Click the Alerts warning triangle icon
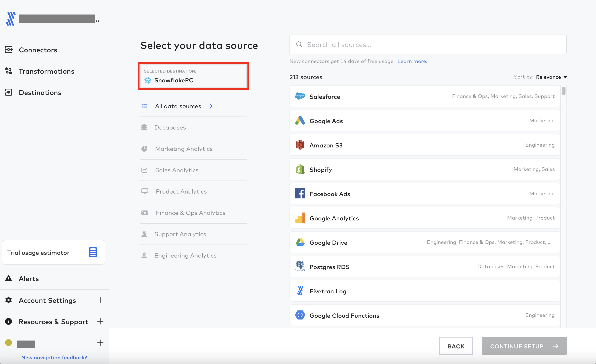 [x=9, y=278]
